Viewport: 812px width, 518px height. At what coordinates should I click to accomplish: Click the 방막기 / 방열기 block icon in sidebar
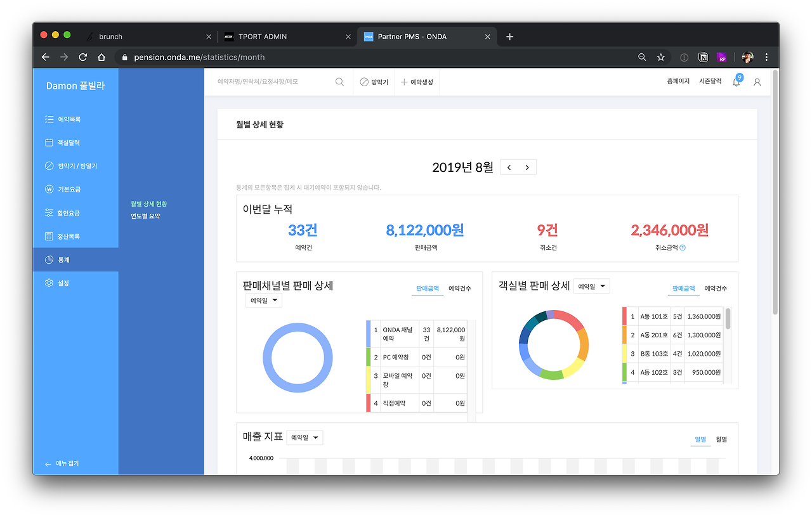pyautogui.click(x=49, y=166)
